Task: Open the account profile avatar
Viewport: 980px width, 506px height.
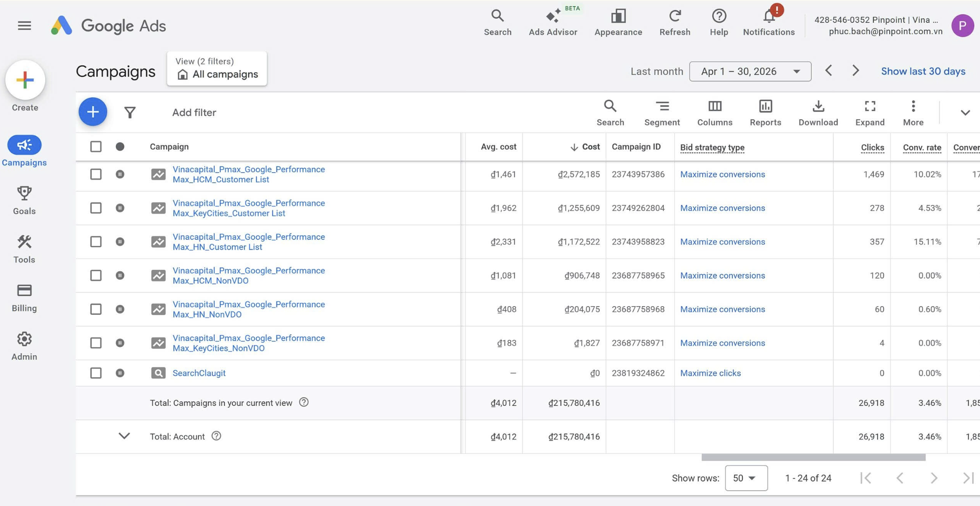Action: pyautogui.click(x=962, y=26)
